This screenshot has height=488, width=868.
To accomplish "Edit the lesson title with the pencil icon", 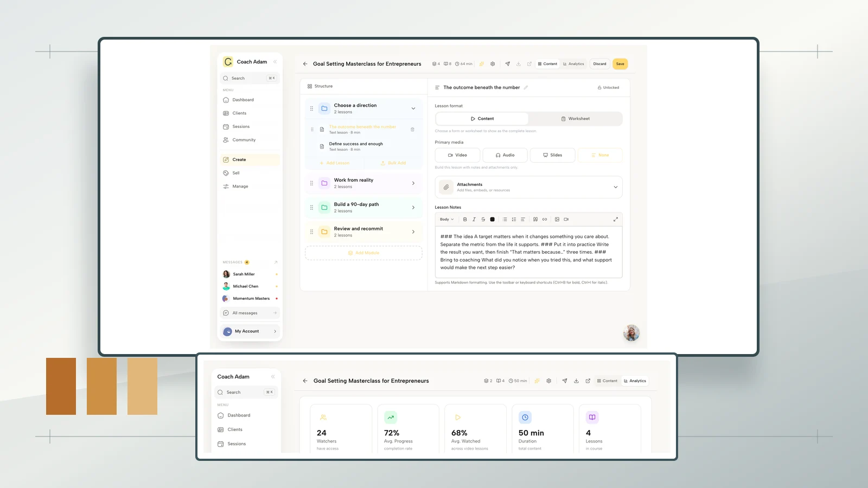I will pos(526,87).
